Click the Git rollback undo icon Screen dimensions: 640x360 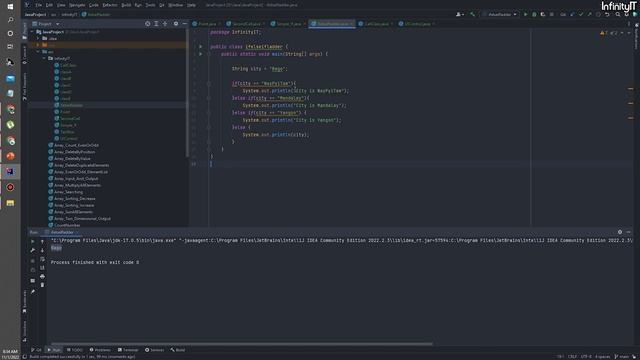point(607,14)
